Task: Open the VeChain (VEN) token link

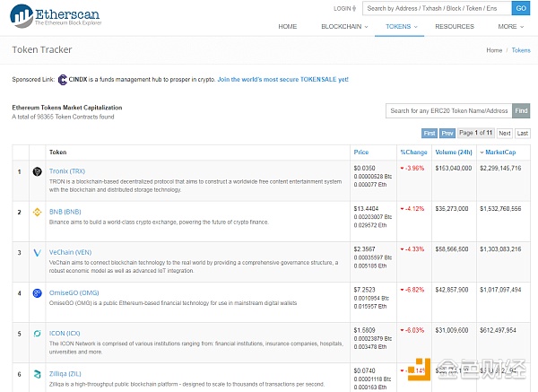Action: point(70,252)
